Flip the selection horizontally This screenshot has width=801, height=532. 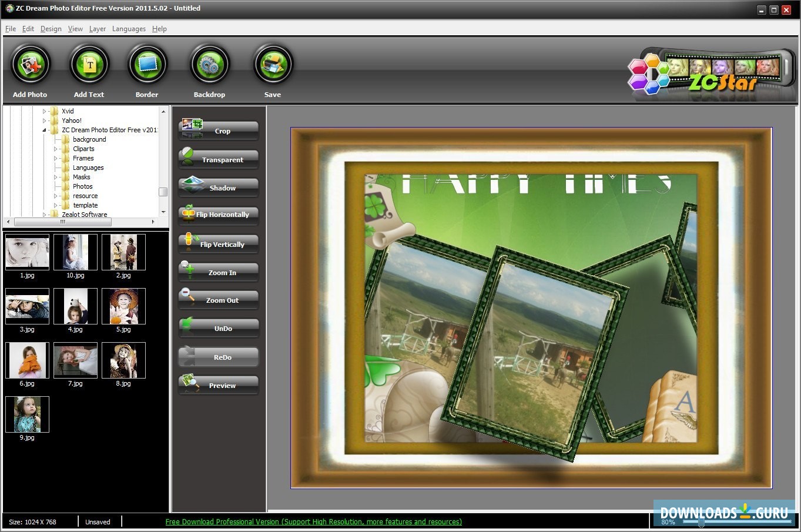tap(219, 215)
